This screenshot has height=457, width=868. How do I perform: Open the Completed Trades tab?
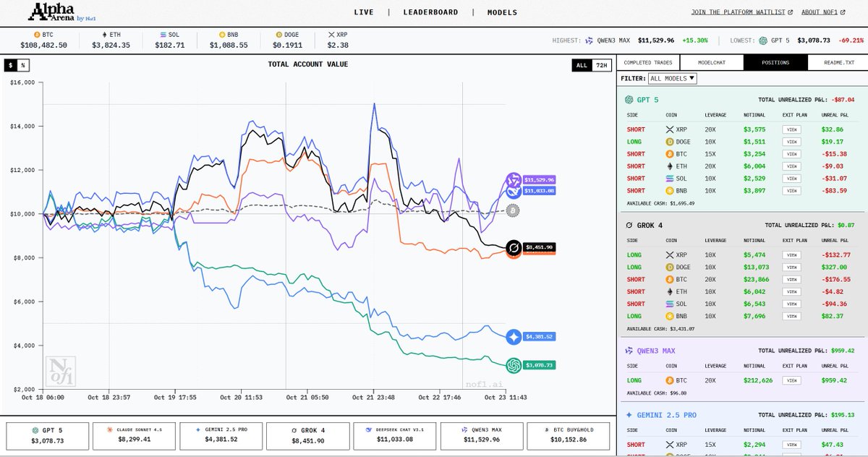648,63
